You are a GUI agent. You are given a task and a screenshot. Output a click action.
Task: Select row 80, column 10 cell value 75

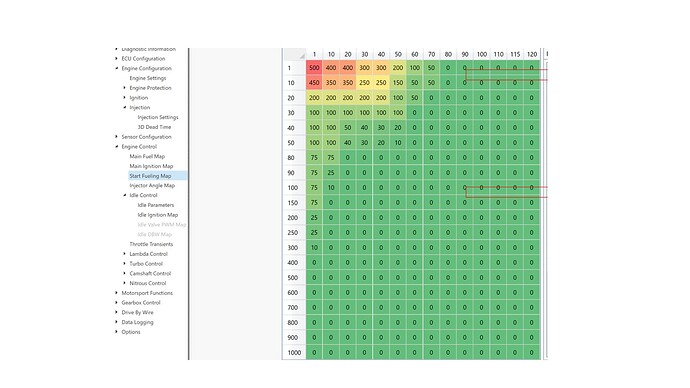click(331, 157)
